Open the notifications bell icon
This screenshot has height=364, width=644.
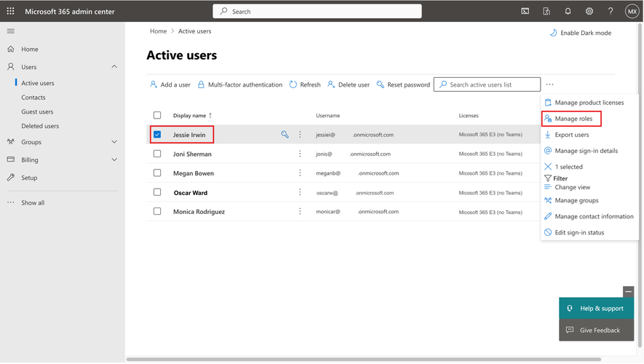[568, 11]
